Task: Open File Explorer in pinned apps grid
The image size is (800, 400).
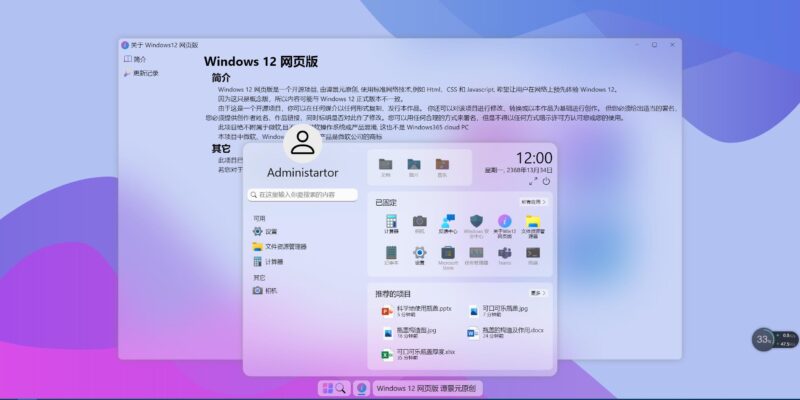Action: coord(533,226)
